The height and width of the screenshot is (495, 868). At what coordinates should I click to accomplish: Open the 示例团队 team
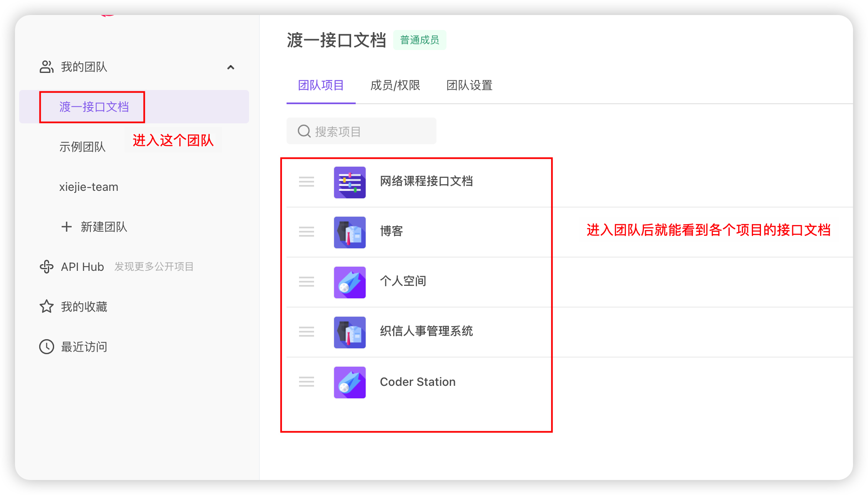[x=82, y=147]
